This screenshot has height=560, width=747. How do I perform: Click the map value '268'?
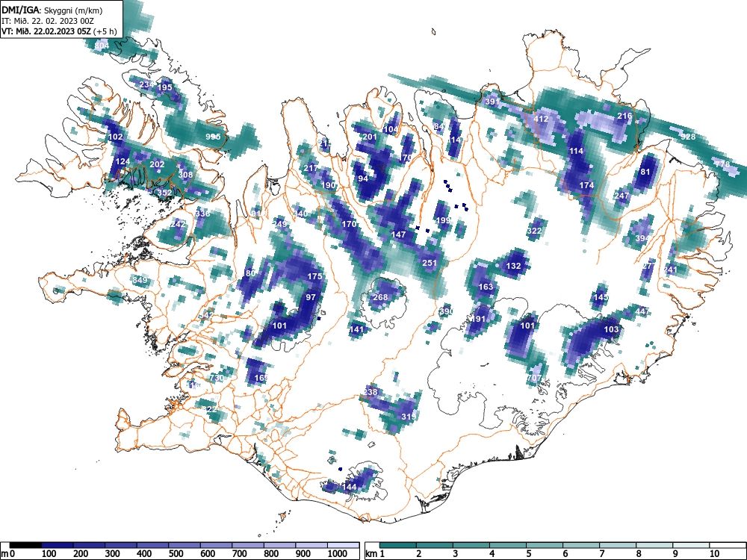pos(380,297)
